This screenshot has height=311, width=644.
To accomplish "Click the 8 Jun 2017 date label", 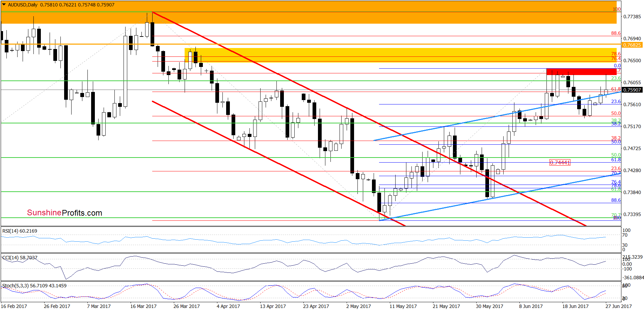I will 531,306.
